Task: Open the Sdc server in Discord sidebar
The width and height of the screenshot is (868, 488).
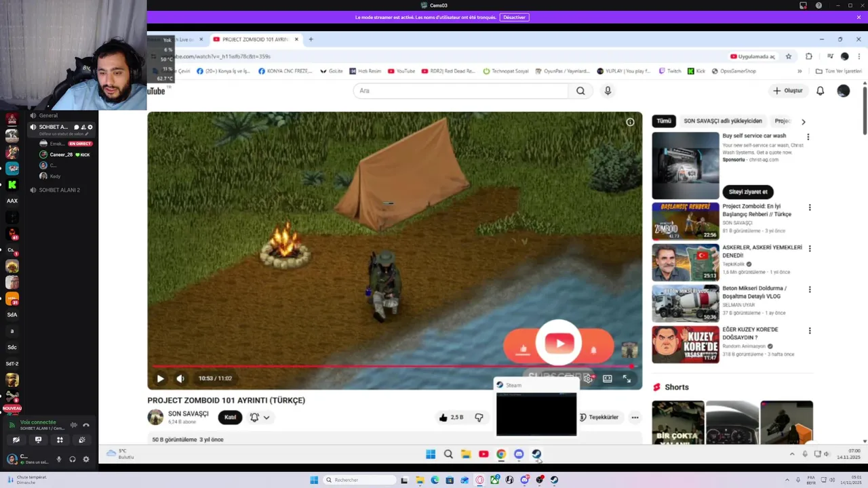Action: (12, 348)
